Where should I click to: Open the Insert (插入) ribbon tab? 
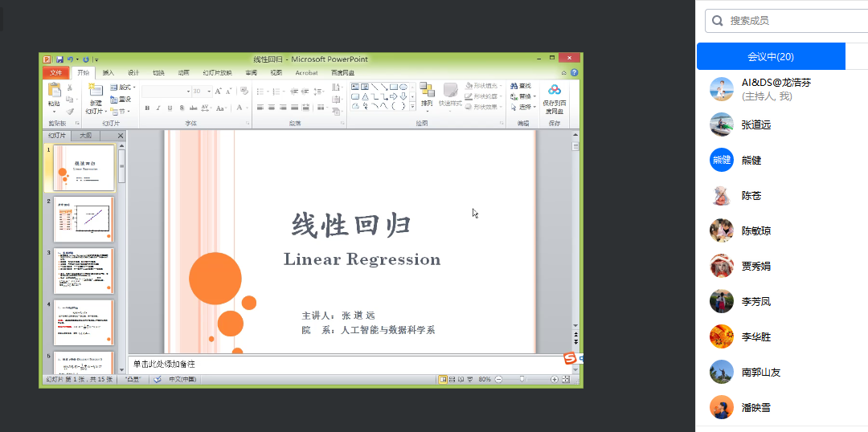tap(108, 72)
